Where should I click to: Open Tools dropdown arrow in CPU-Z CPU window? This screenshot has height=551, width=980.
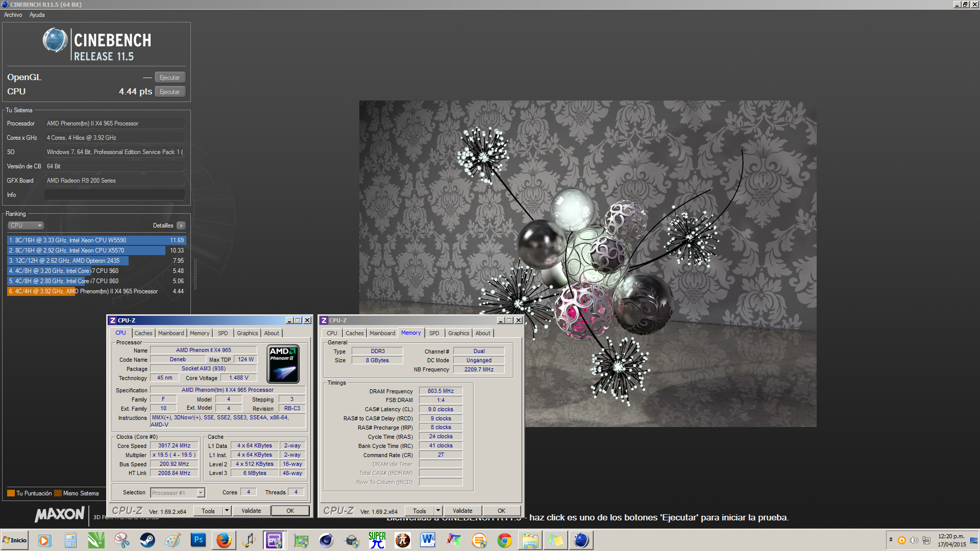(227, 511)
